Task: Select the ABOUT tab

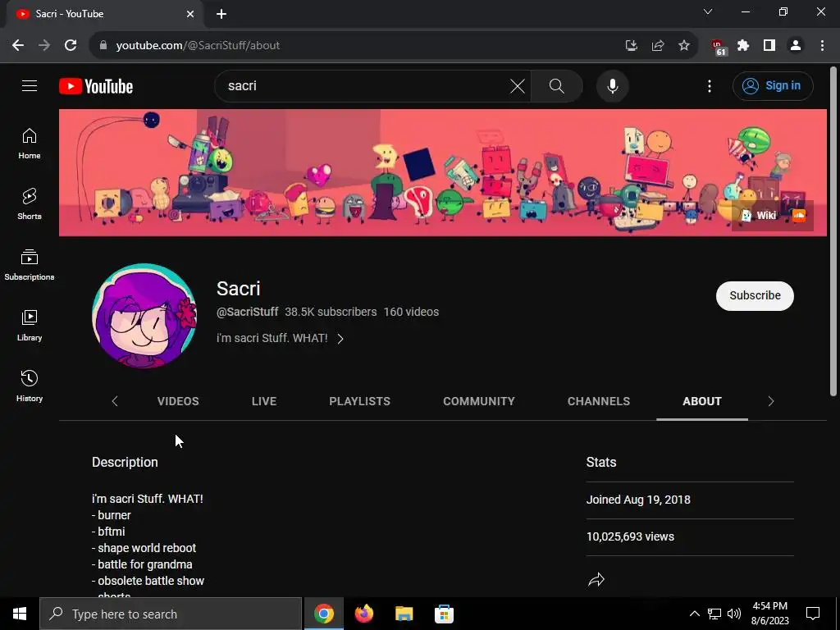Action: 702,401
